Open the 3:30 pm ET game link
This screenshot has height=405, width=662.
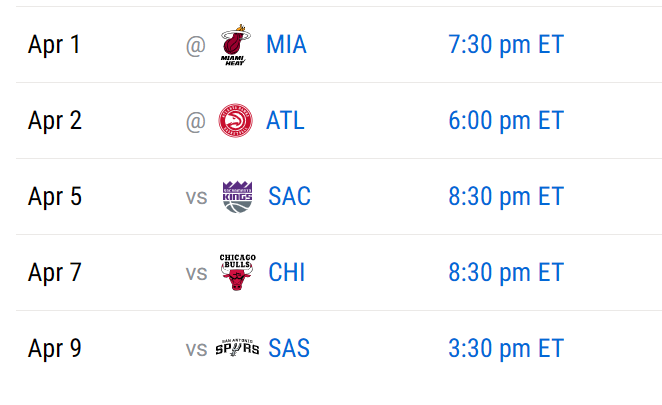[506, 349]
